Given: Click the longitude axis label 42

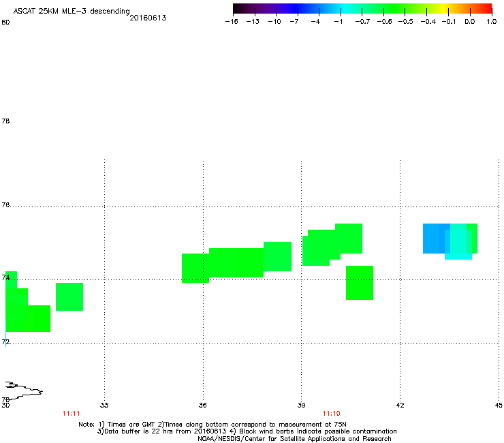Looking at the screenshot, I should [400, 405].
